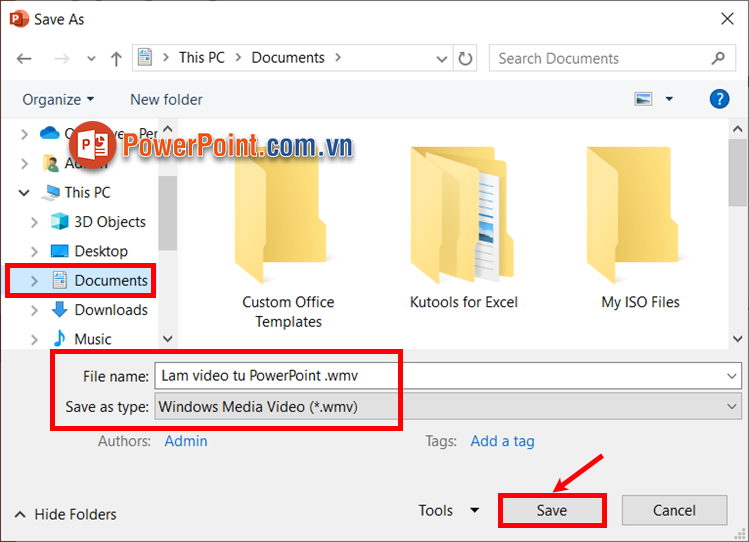
Task: Click the file list scrollbar thumb
Action: point(738,173)
